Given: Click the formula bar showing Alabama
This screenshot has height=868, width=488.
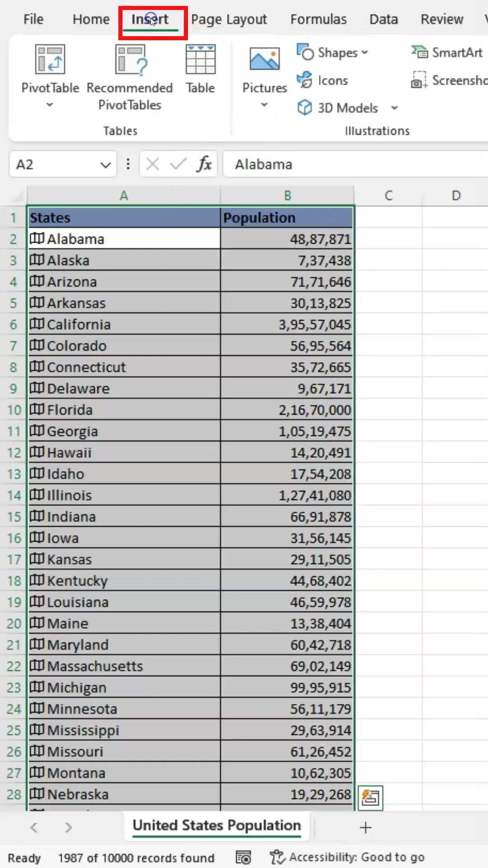Looking at the screenshot, I should point(352,164).
